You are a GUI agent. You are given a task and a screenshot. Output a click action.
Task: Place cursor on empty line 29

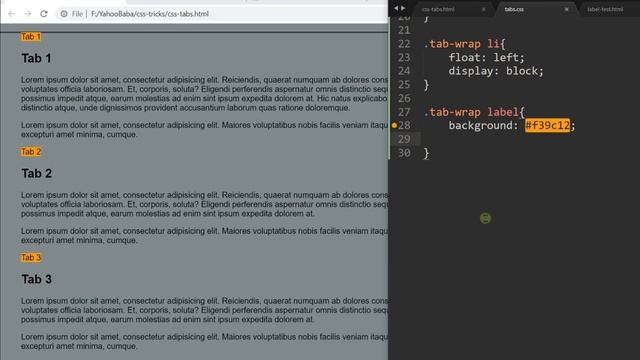pos(531,139)
